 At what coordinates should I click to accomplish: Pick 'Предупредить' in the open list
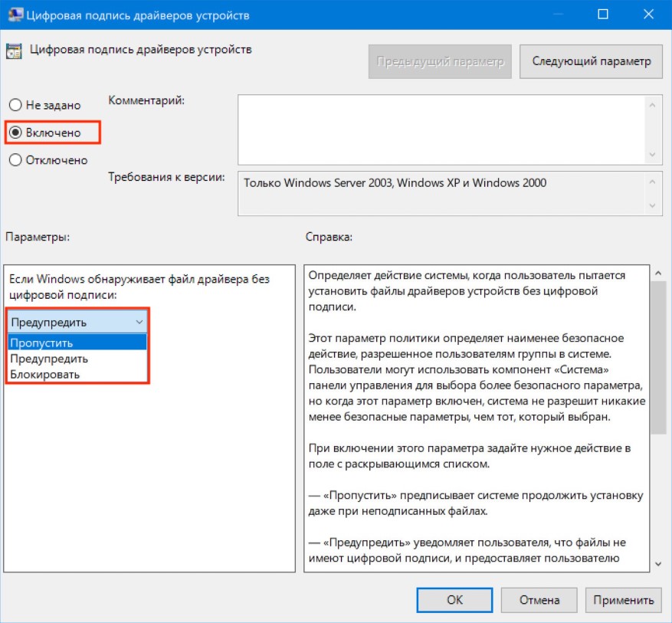click(77, 359)
